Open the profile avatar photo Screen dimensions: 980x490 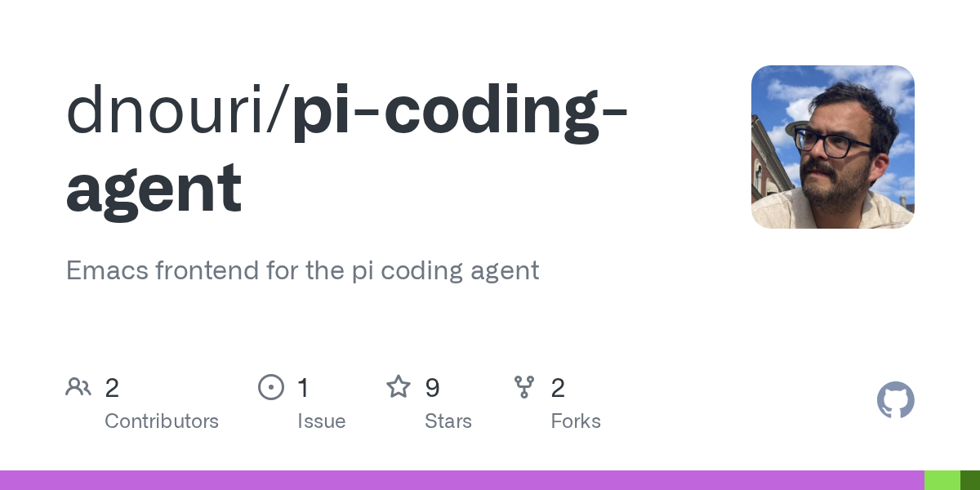tap(832, 147)
